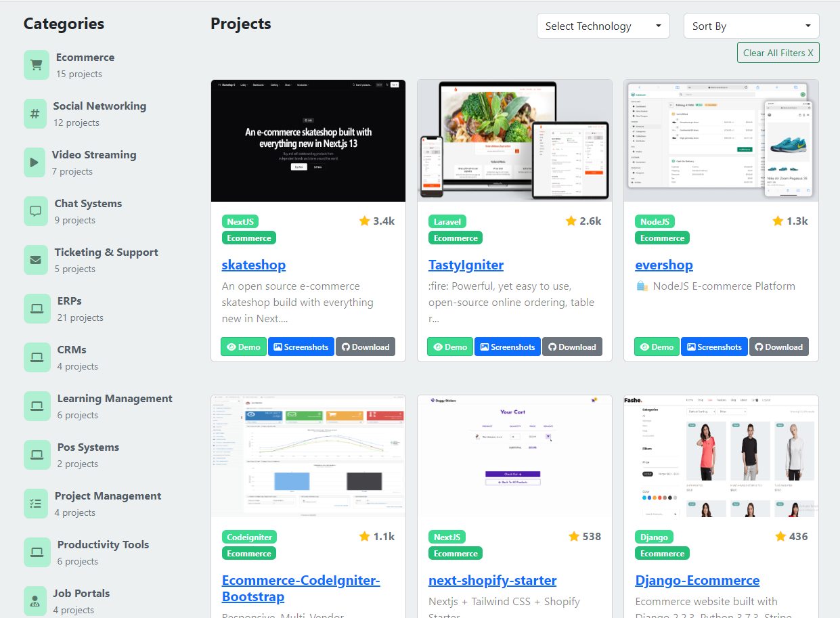Click the Video Streaming play icon
This screenshot has width=840, height=618.
[x=34, y=162]
